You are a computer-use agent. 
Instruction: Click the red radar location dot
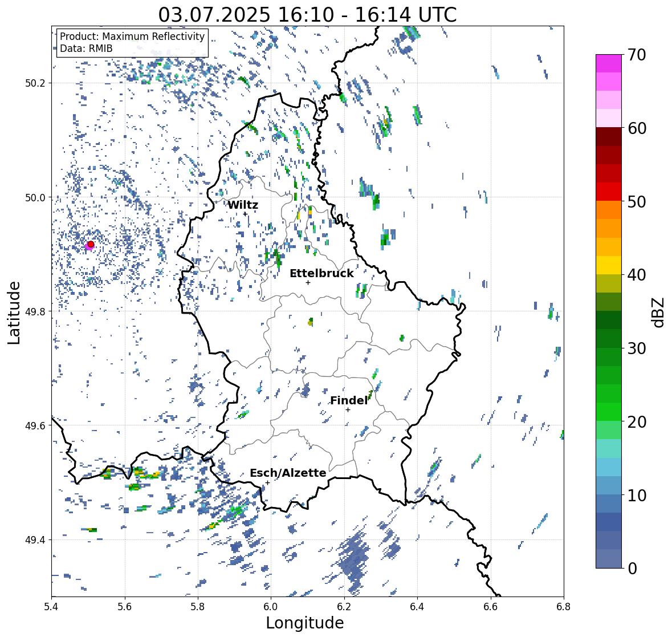91,244
